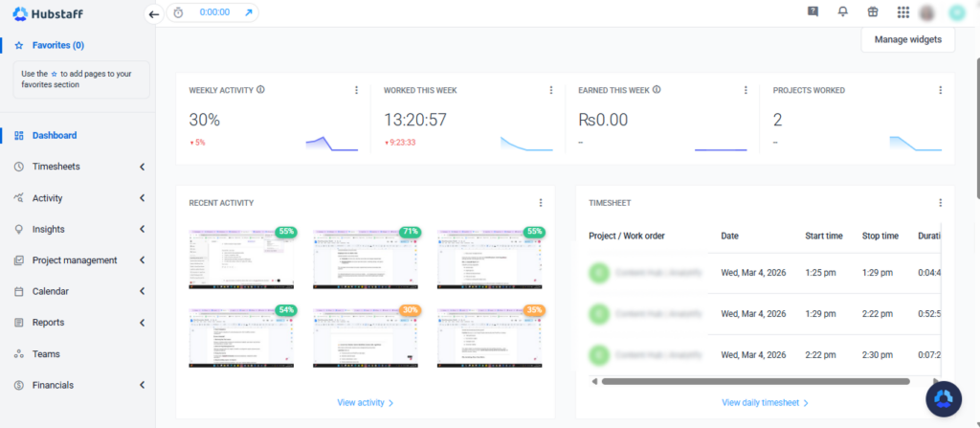
Task: Expand the Project management submenu
Action: coord(142,260)
